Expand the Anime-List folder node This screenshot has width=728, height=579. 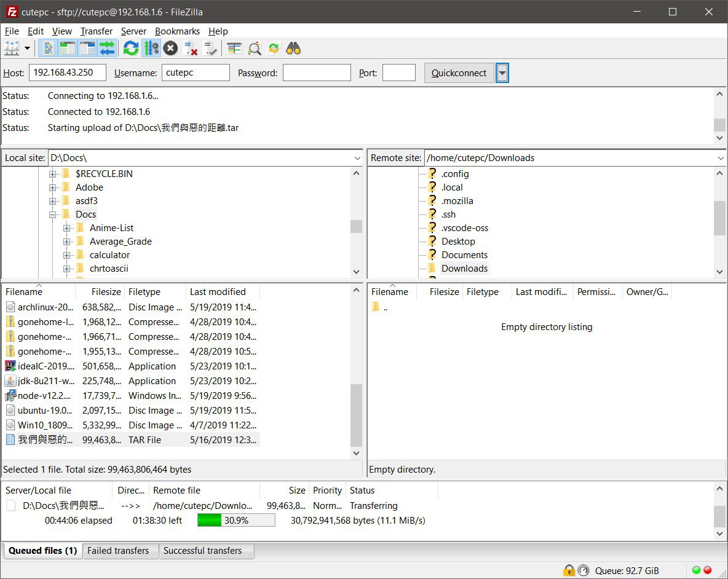(66, 228)
